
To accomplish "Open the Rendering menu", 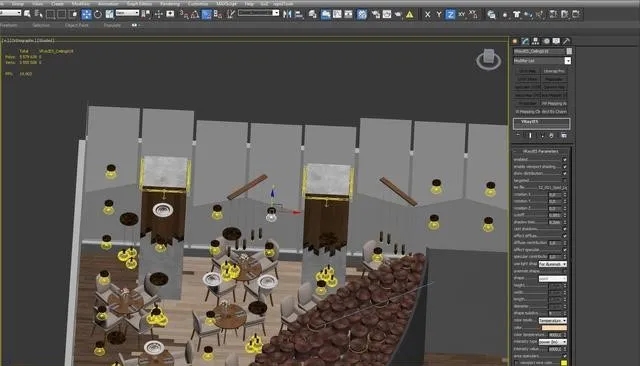I will [170, 4].
